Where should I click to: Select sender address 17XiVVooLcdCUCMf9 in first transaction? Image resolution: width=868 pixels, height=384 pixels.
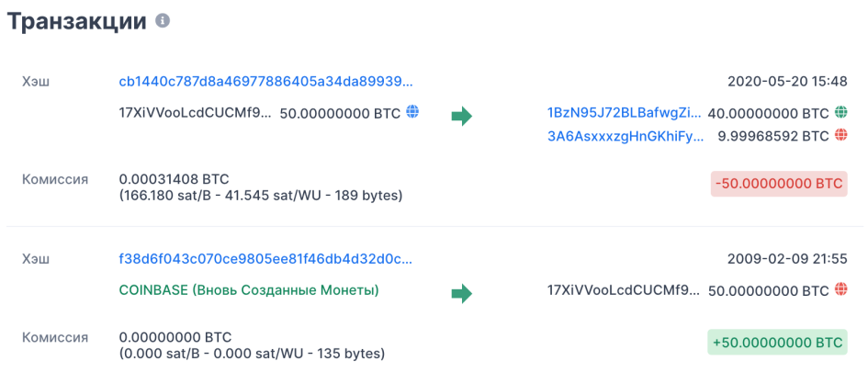(196, 113)
